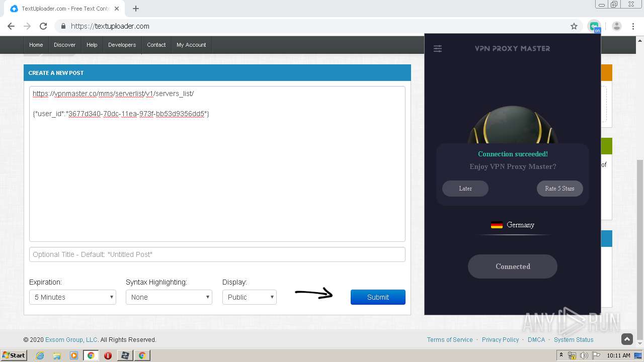Launch Internet Explorer from the taskbar
The image size is (644, 362).
[x=40, y=355]
